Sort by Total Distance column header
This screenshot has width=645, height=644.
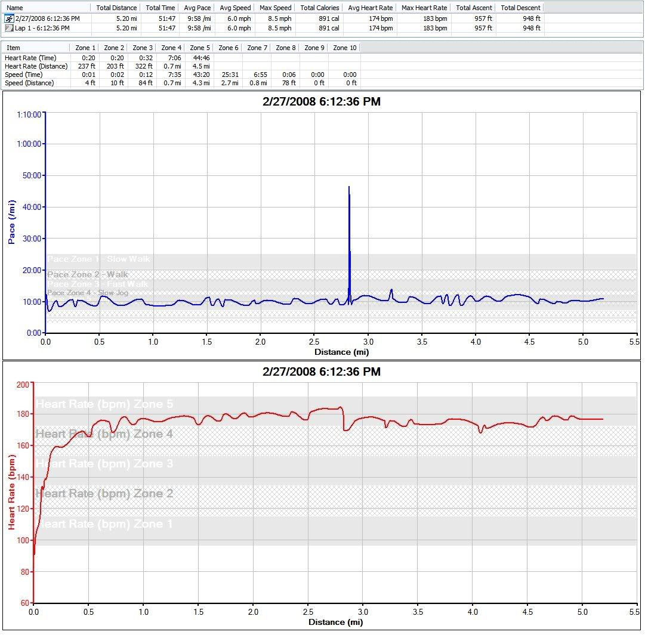point(116,8)
